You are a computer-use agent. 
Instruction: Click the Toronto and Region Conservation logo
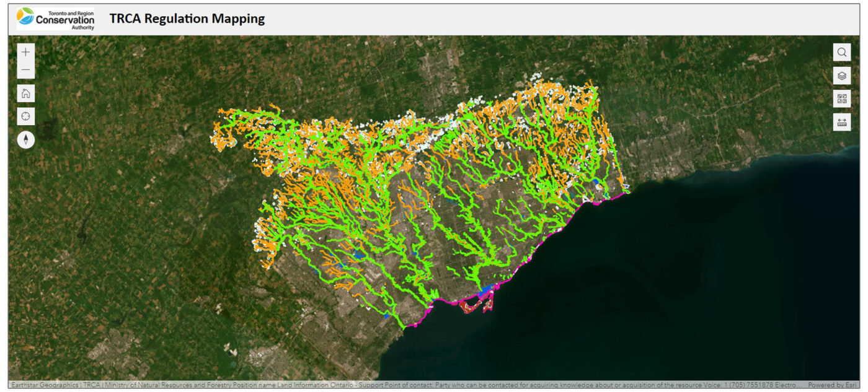(55, 19)
